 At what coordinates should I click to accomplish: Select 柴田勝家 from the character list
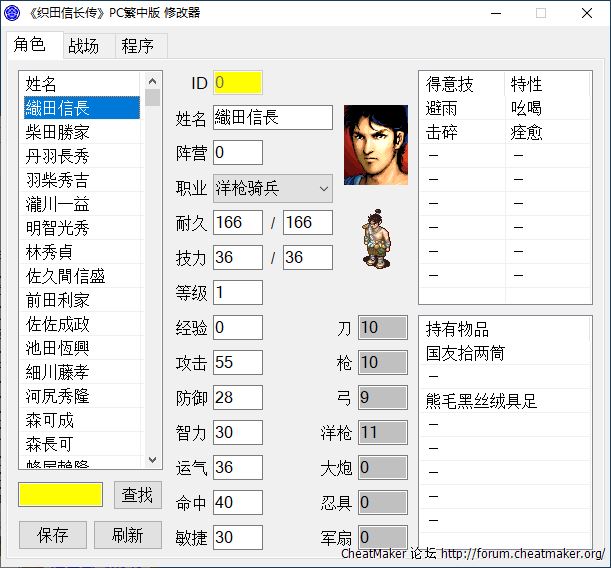[57, 132]
